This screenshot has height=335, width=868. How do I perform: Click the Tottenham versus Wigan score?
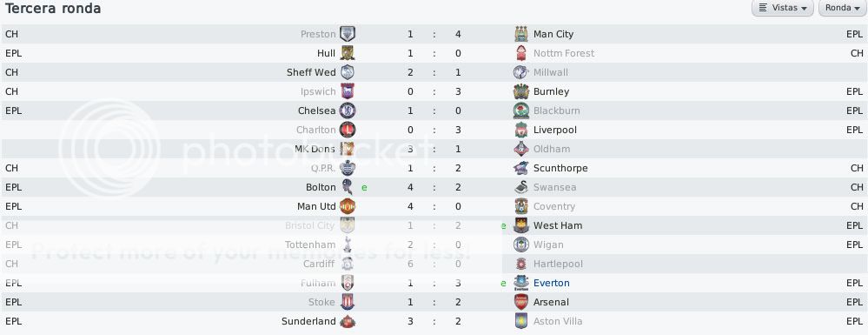pyautogui.click(x=434, y=245)
